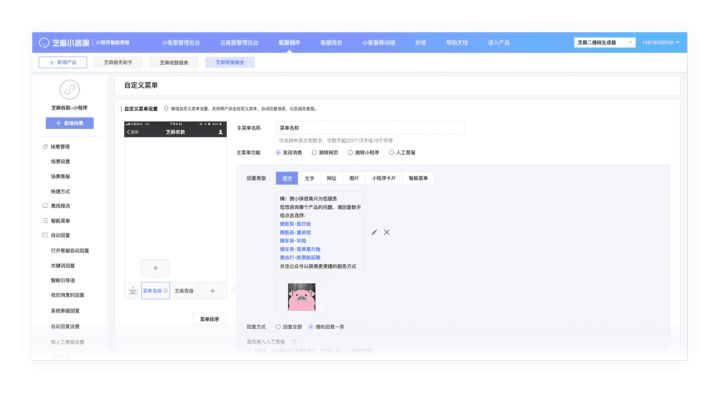
Task: Switch to the 智能菜单 reply type tab
Action: pos(418,178)
